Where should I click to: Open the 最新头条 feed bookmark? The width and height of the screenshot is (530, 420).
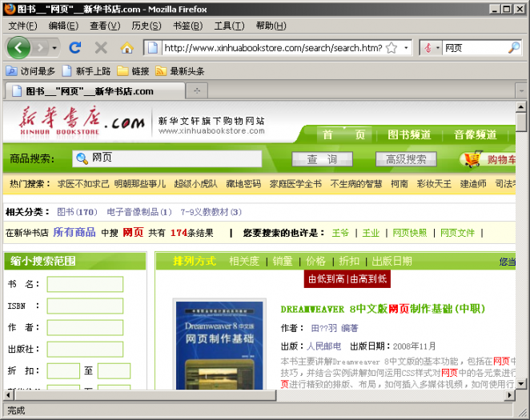(180, 71)
